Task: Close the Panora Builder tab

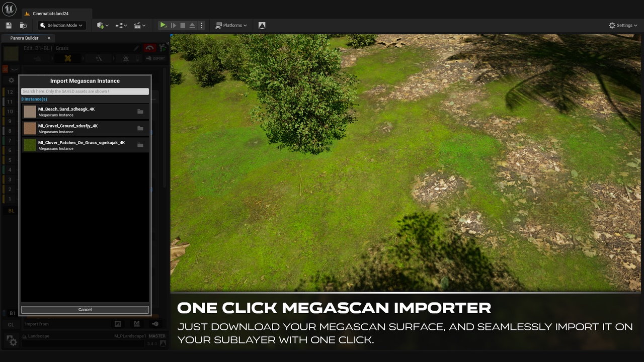Action: pyautogui.click(x=49, y=38)
